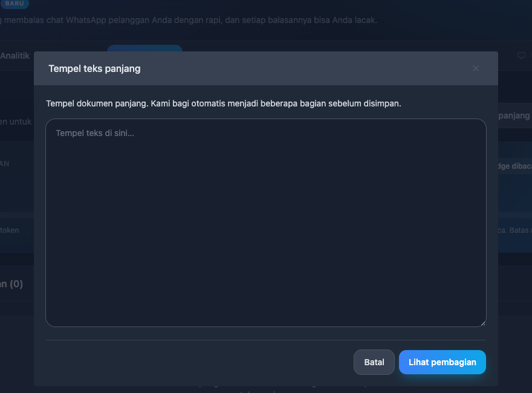
Task: Open the Analitik tab in background page
Action: 15,56
